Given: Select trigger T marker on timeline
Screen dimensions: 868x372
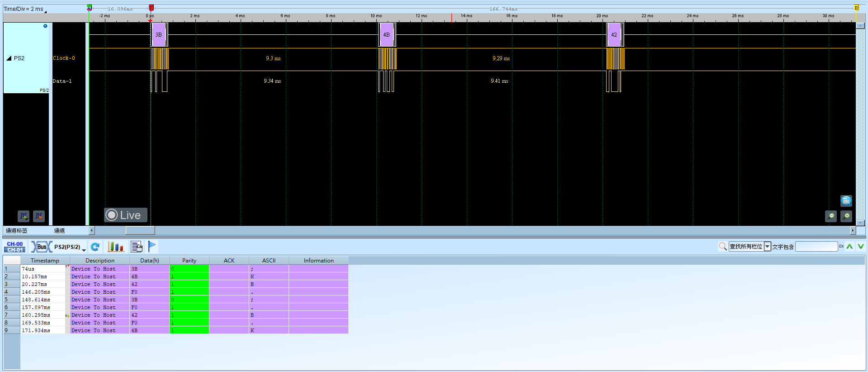Looking at the screenshot, I should [151, 8].
